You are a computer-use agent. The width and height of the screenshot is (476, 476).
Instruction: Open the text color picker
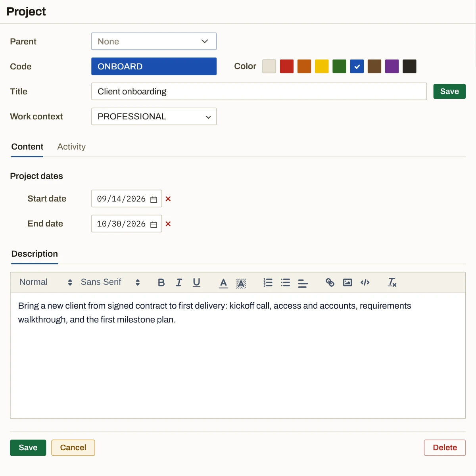(x=223, y=283)
